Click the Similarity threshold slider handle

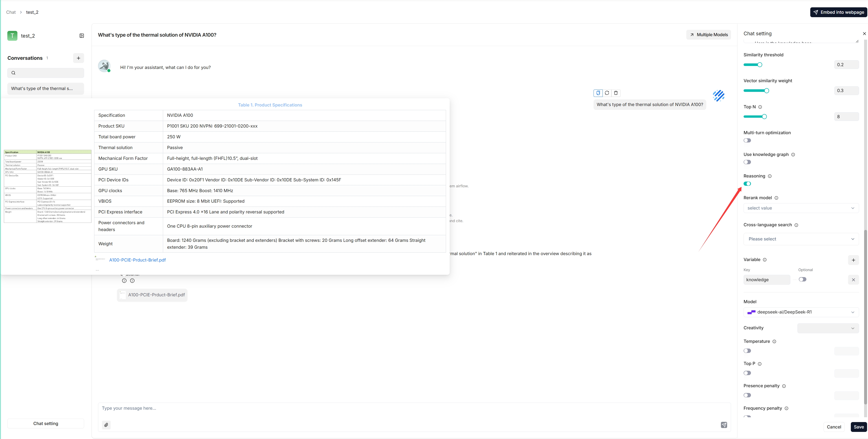(759, 65)
